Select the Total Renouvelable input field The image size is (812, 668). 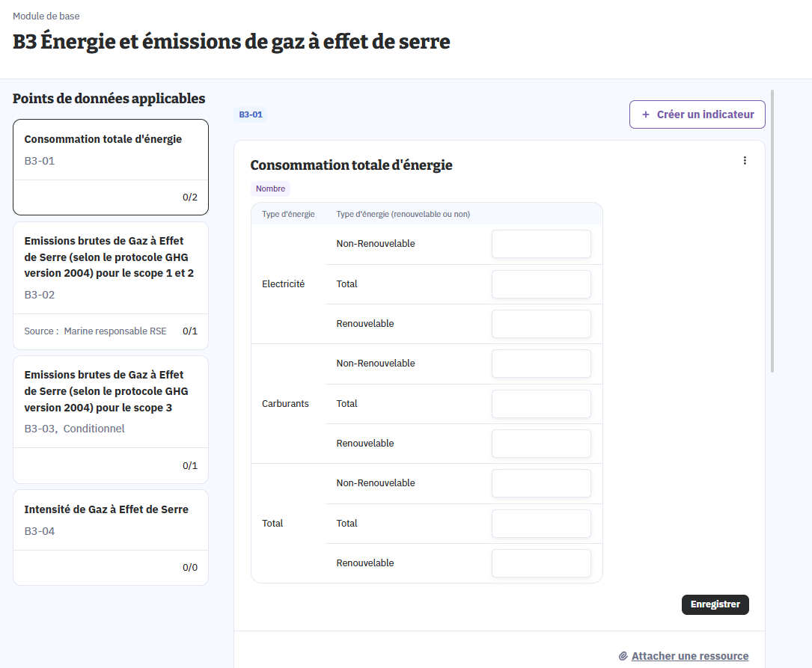(541, 563)
